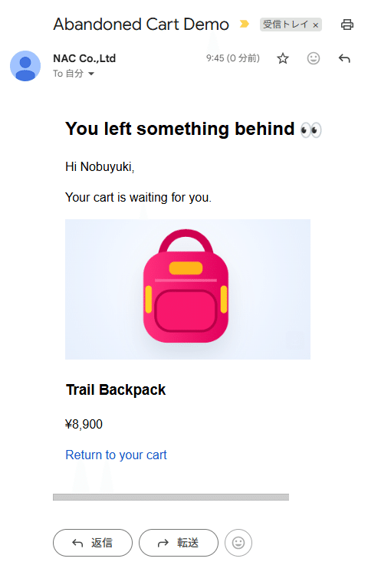
Task: Remove the 受信トレイ label with its x
Action: tap(315, 25)
